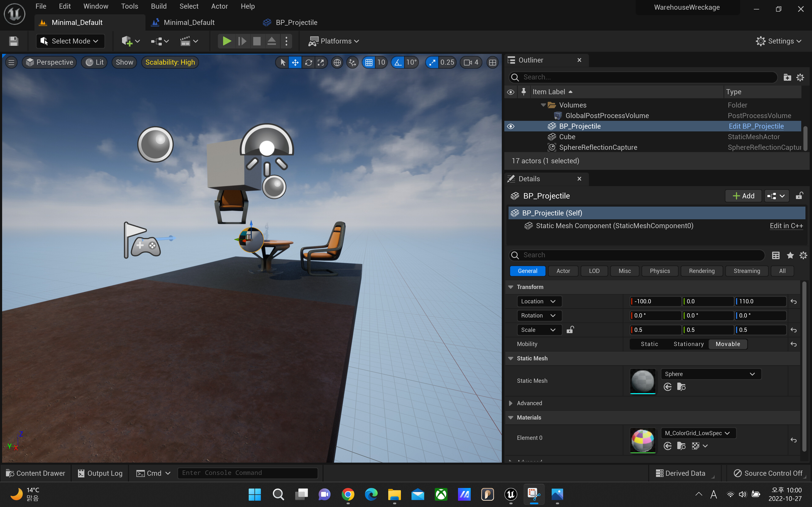The width and height of the screenshot is (812, 507).
Task: Select the rotate gizmo tool
Action: (308, 62)
